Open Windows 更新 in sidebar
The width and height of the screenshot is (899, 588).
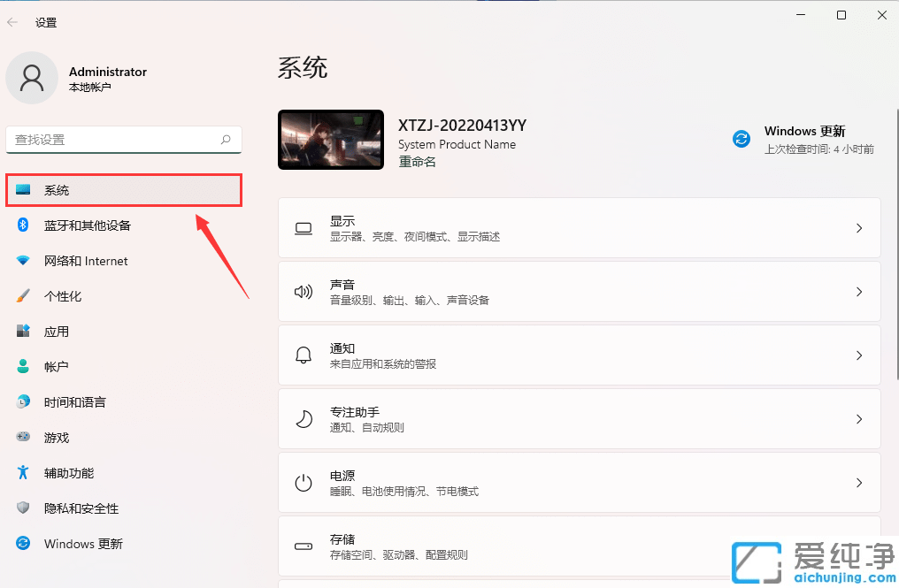124,543
